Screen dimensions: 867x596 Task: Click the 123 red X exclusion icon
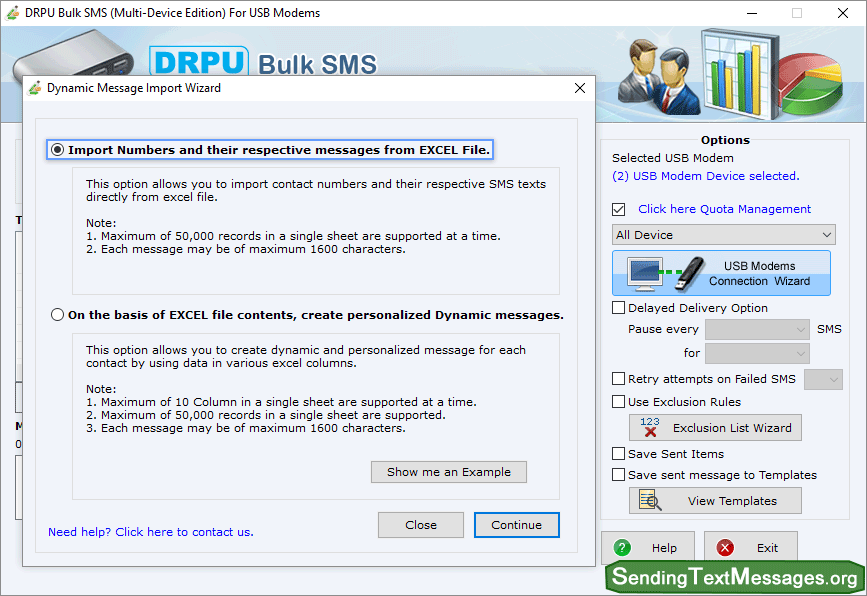(x=650, y=427)
